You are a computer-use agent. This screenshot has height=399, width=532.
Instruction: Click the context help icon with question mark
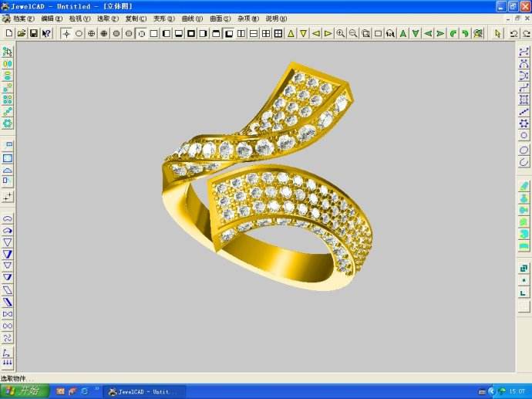pyautogui.click(x=46, y=33)
